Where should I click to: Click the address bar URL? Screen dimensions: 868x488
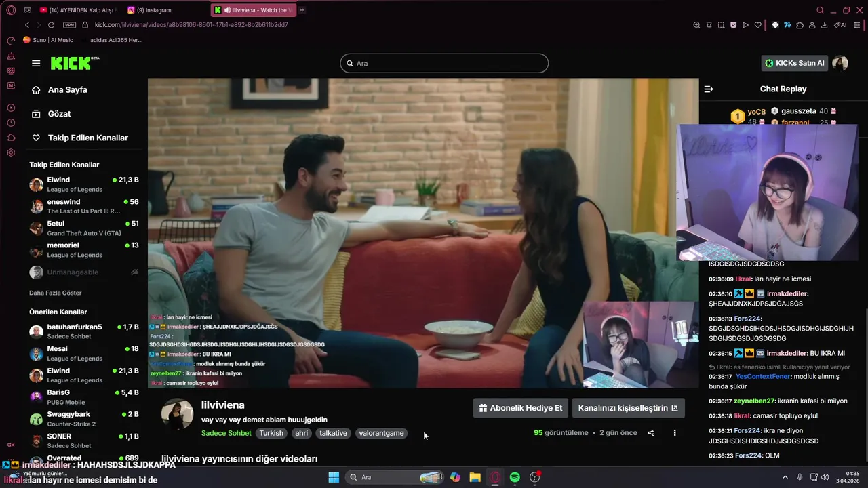coord(191,25)
